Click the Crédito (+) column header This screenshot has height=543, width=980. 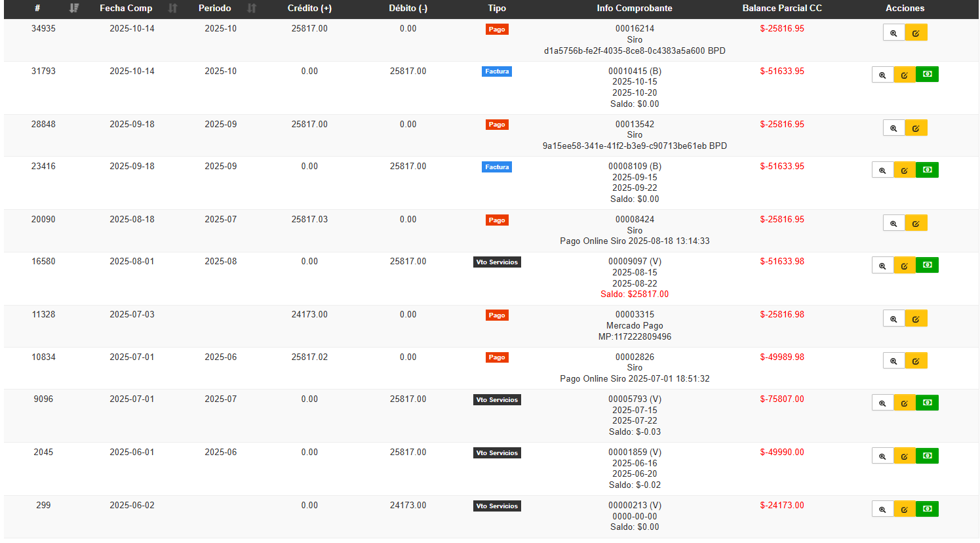pyautogui.click(x=309, y=9)
